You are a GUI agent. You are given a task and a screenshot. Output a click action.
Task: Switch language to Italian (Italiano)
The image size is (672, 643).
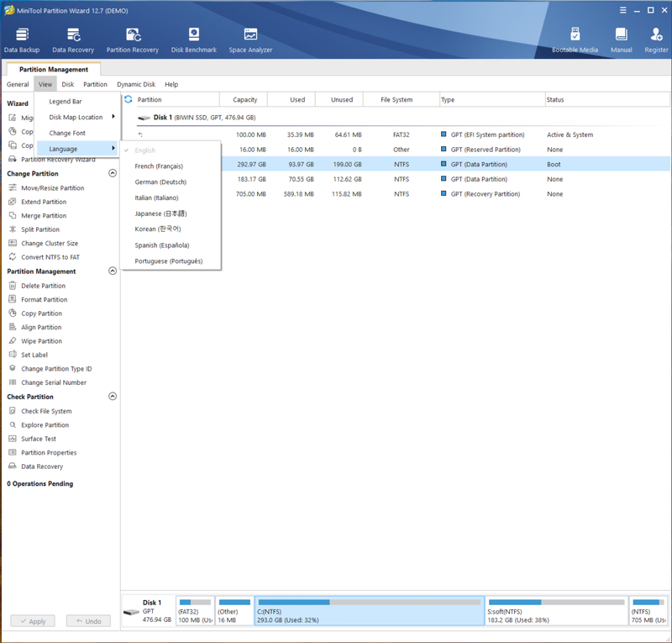tap(171, 198)
